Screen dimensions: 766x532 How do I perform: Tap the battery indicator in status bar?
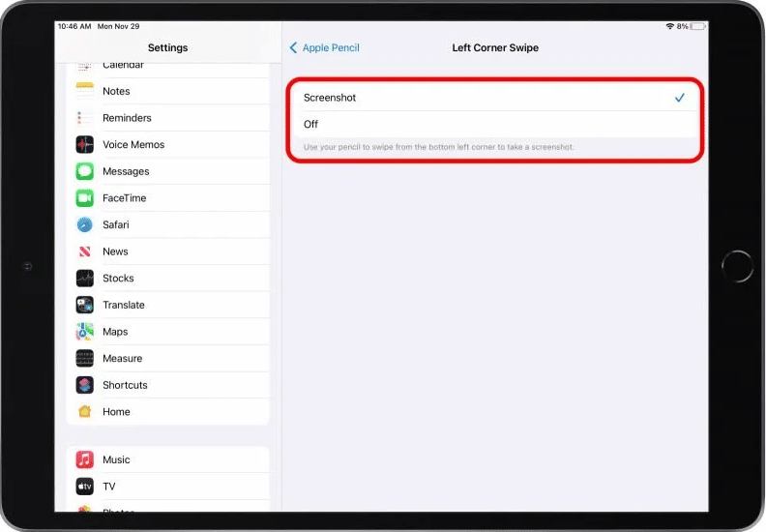tap(694, 27)
